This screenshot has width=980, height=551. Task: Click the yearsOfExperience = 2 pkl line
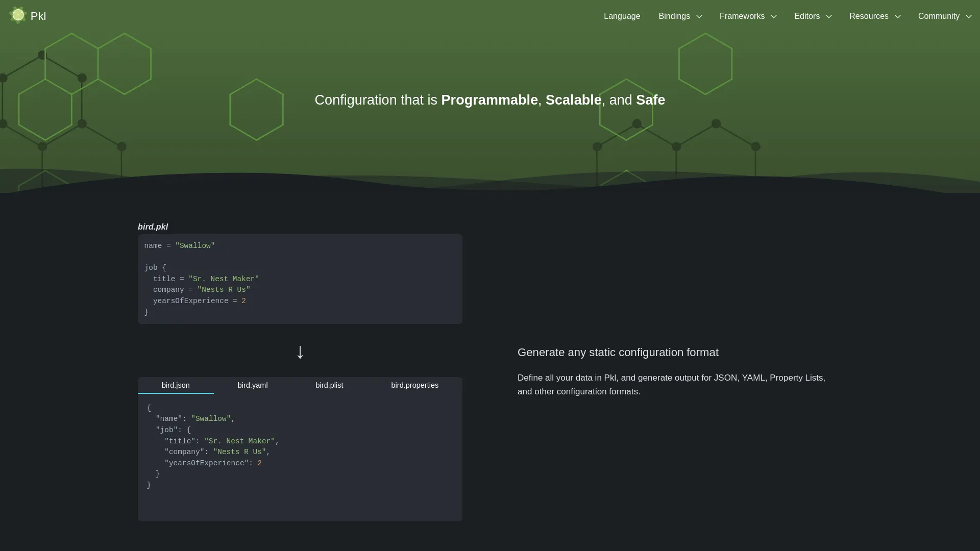tap(200, 301)
